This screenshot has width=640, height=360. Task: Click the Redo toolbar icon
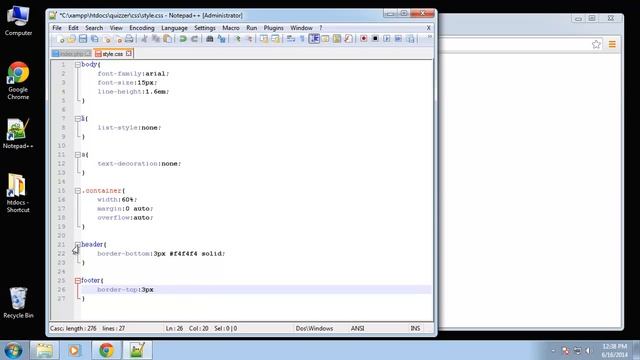[x=194, y=39]
